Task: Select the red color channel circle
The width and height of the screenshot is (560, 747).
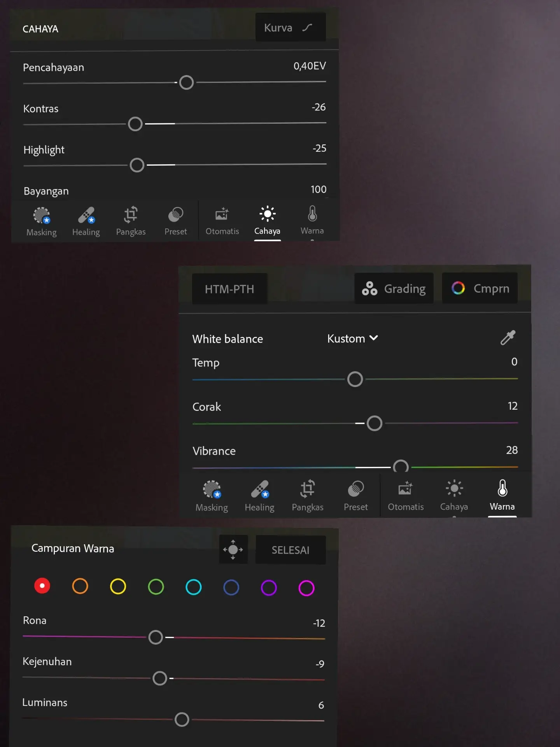Action: [x=42, y=586]
